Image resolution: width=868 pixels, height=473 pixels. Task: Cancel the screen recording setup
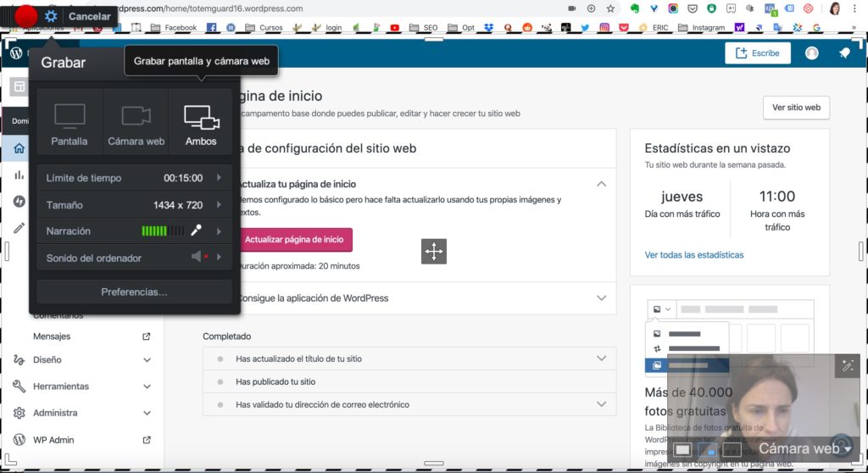pyautogui.click(x=89, y=16)
